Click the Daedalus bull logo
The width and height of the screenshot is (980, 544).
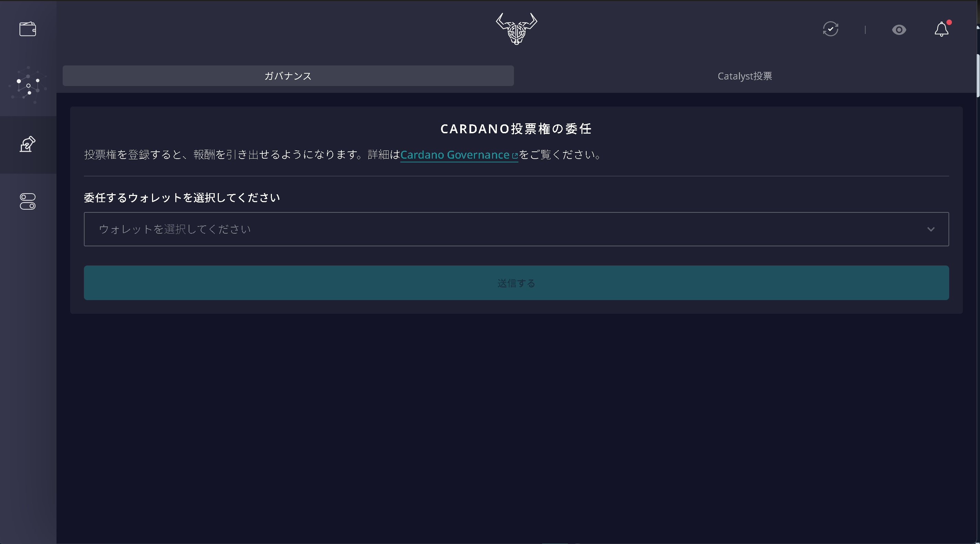(516, 29)
